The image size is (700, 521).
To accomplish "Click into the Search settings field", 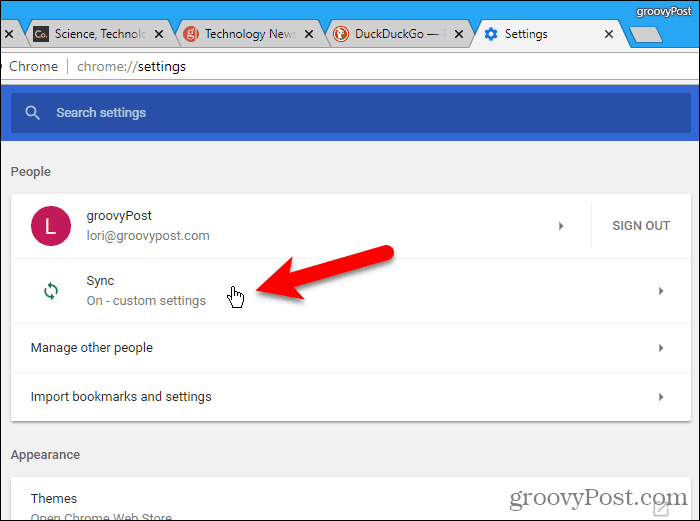I will click(351, 113).
